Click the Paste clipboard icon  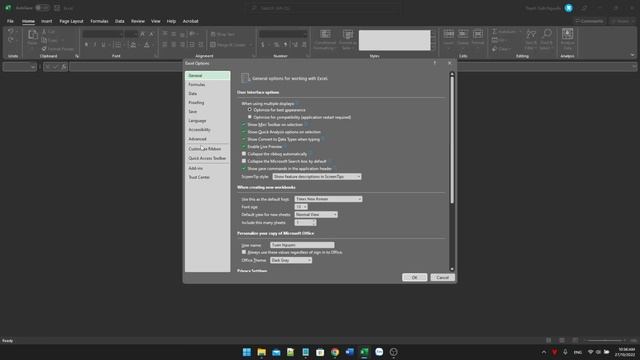(33, 35)
